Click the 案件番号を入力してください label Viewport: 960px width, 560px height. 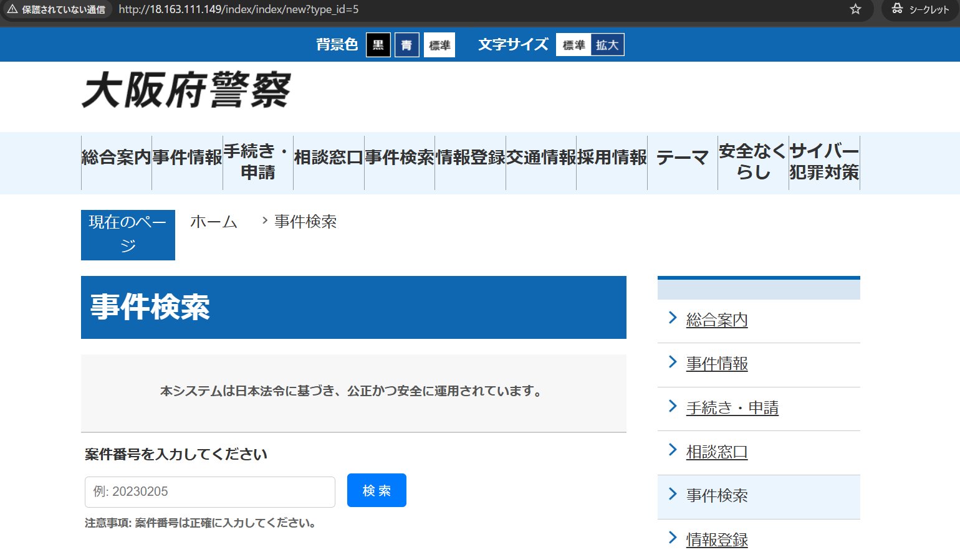[176, 454]
